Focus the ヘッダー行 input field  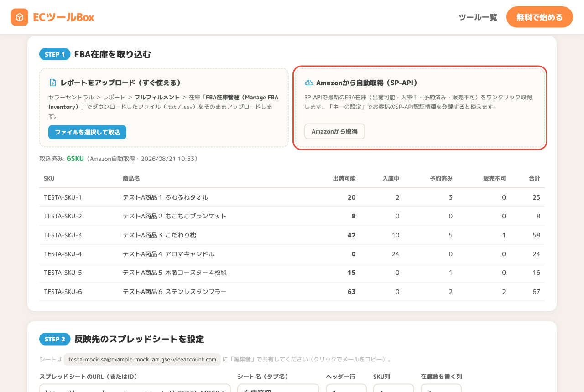pos(346,388)
